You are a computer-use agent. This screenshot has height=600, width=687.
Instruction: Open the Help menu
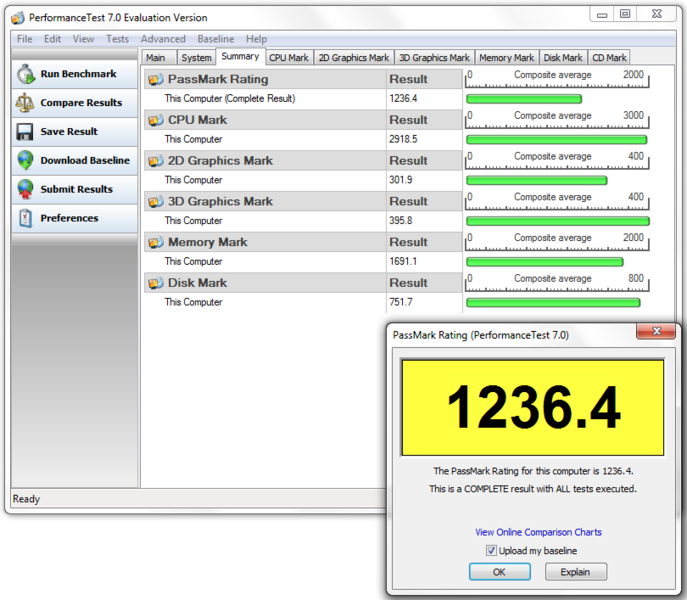256,39
